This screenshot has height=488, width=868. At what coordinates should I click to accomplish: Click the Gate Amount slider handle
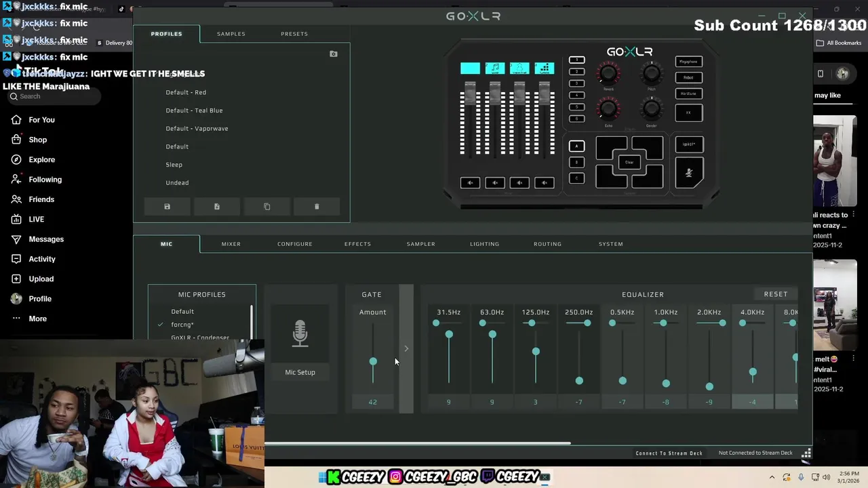[x=373, y=362]
